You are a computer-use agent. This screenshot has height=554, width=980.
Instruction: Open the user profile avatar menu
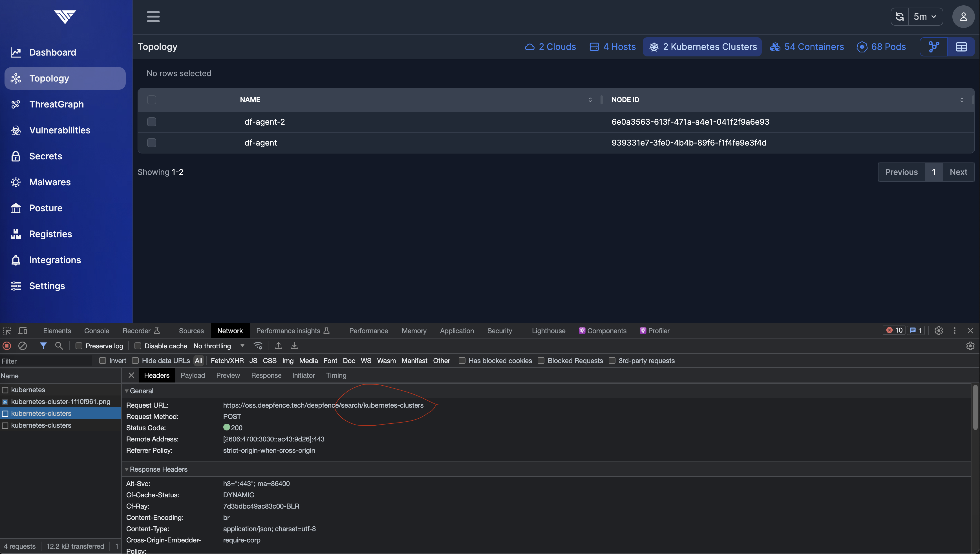pyautogui.click(x=963, y=16)
